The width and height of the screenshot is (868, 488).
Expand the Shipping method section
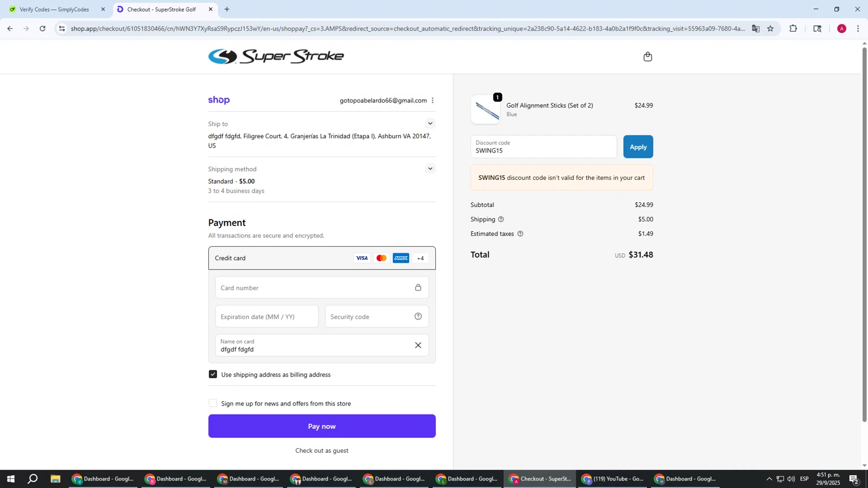tap(429, 168)
